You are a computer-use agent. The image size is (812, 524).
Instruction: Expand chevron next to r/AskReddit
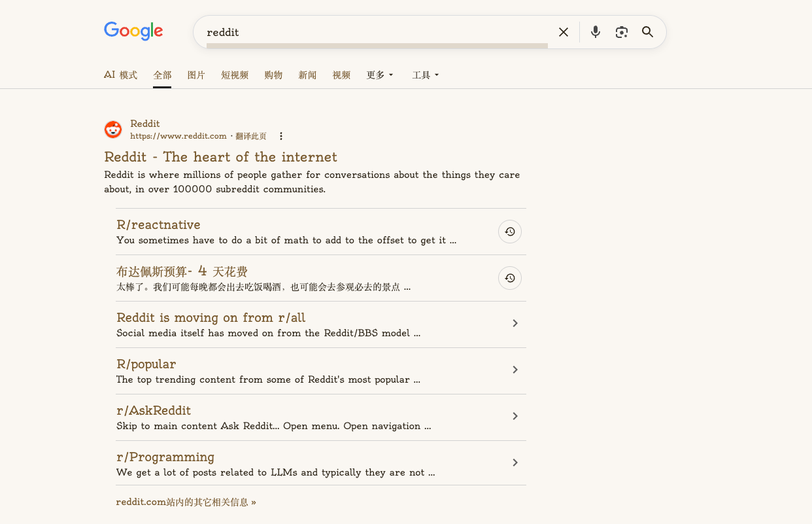click(x=515, y=416)
